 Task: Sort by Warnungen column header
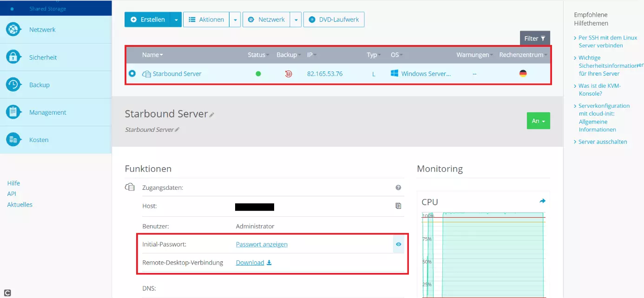(x=474, y=55)
